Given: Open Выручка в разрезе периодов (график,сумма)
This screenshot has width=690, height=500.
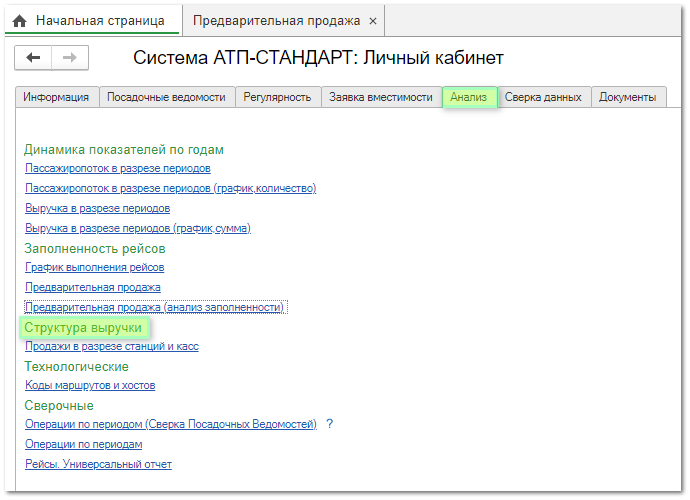Looking at the screenshot, I should pos(137,228).
